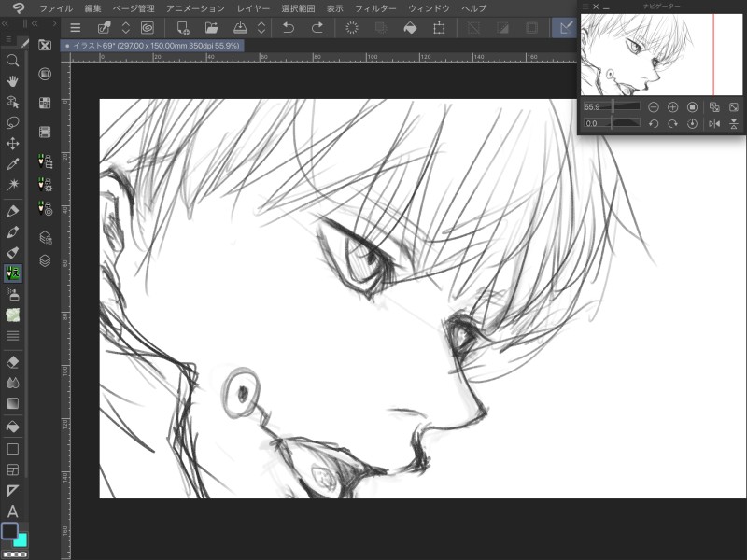Screen dimensions: 747x560
Task: Expand arrows next to the save icon
Action: [261, 28]
